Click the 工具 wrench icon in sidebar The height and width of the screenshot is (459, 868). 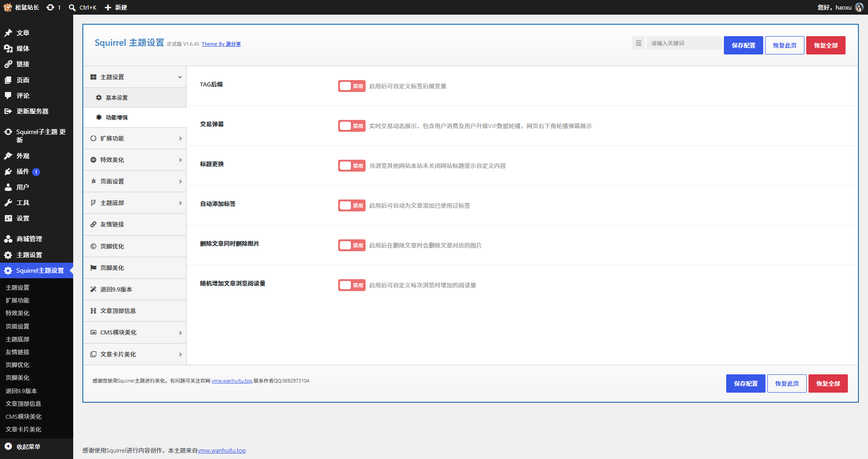[8, 203]
